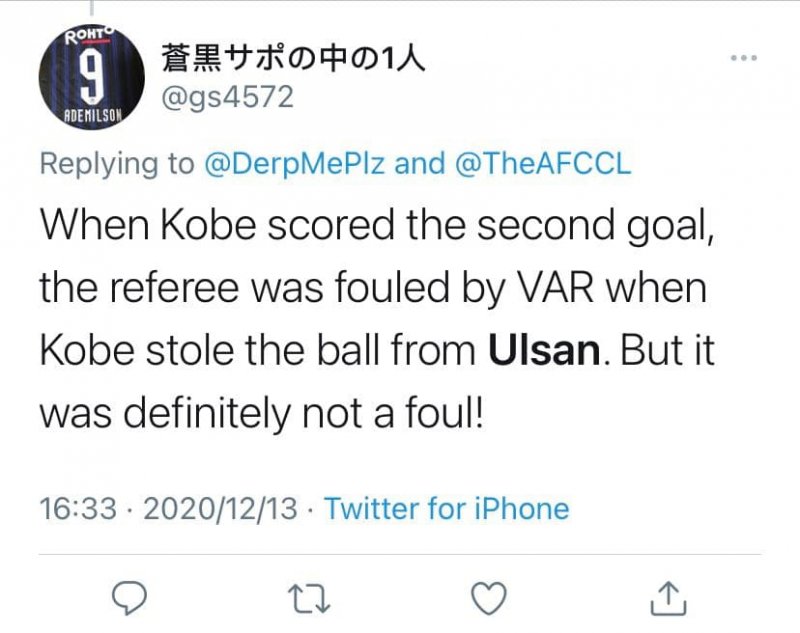The height and width of the screenshot is (633, 800).
Task: Click the reply speech bubble icon
Action: [x=131, y=597]
